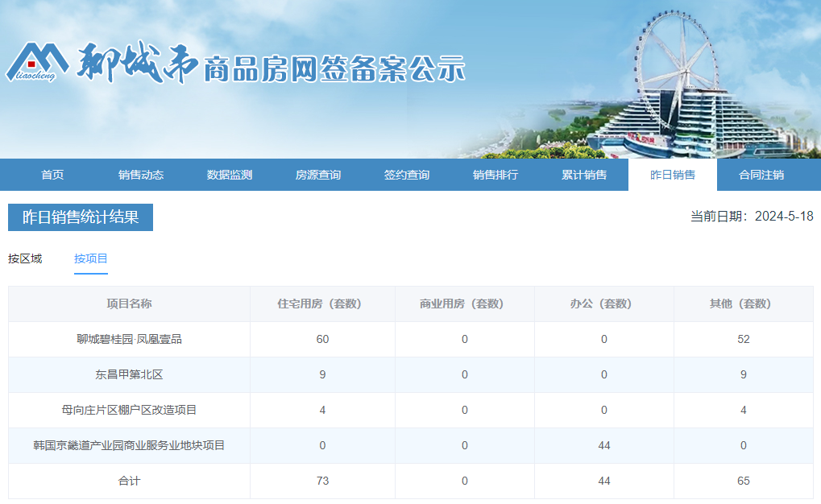Click the 昨日销售统计结果 heading button
Screen dimensions: 821x504
[x=81, y=217]
